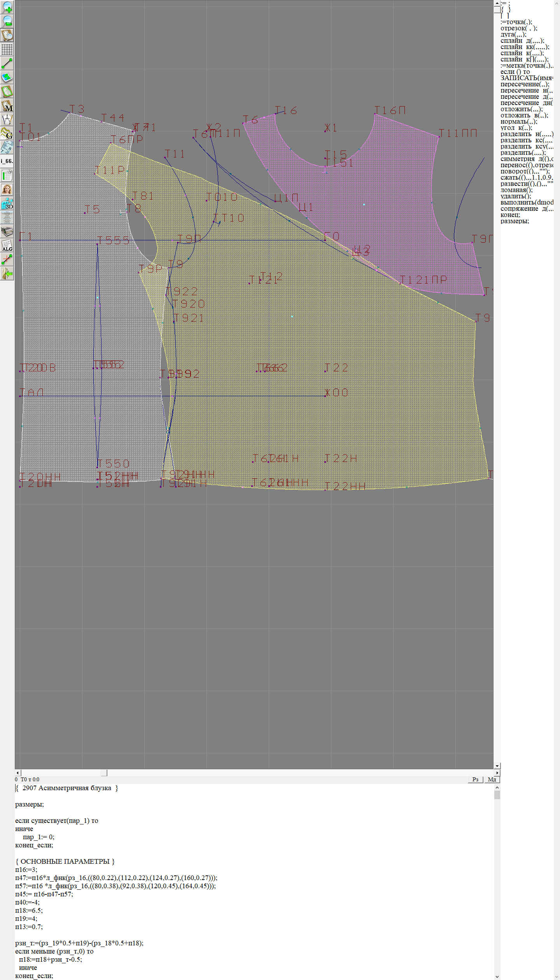This screenshot has height=980, width=560.
Task: Select 'конец;' in operator list
Action: 510,215
